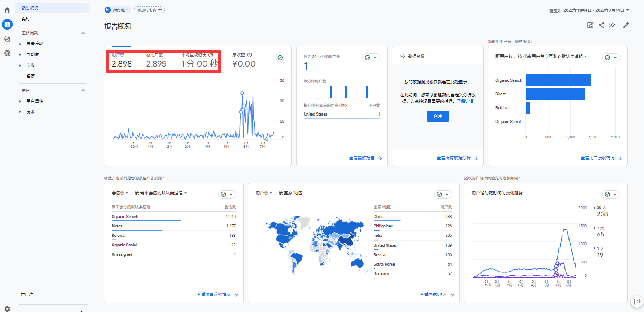The width and height of the screenshot is (644, 312).
Task: Click the feedback icon at bottom right
Action: [637, 301]
